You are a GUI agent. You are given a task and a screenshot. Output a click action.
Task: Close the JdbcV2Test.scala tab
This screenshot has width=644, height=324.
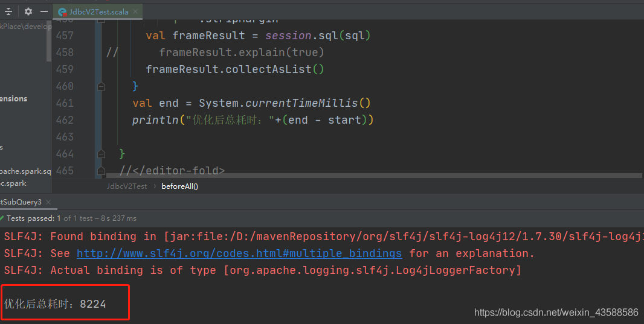pyautogui.click(x=135, y=11)
